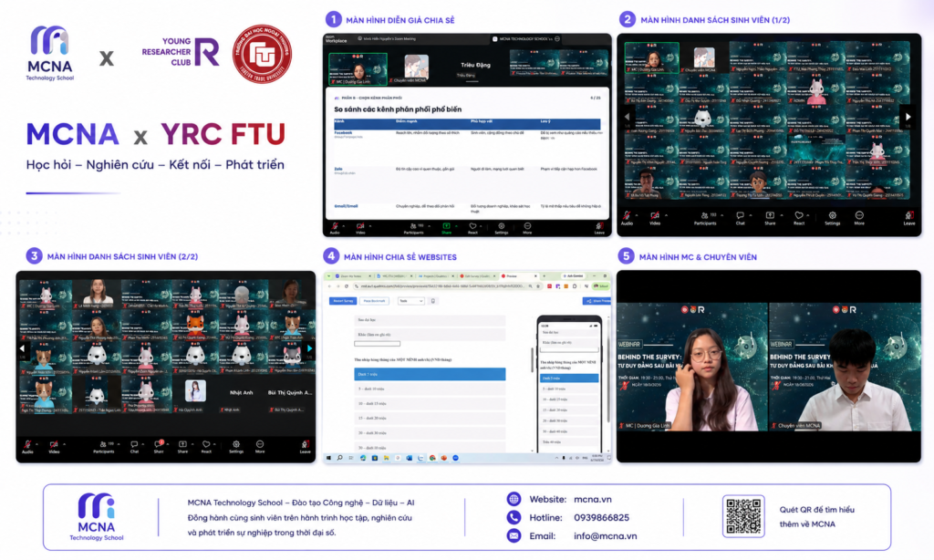
Task: Toggle mobile view icon beside Tools dropdown
Action: click(x=433, y=301)
